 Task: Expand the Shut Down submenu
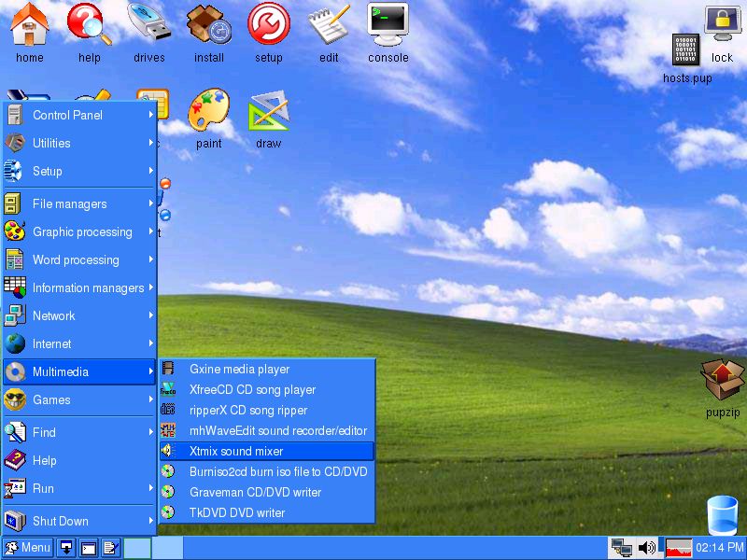79,521
